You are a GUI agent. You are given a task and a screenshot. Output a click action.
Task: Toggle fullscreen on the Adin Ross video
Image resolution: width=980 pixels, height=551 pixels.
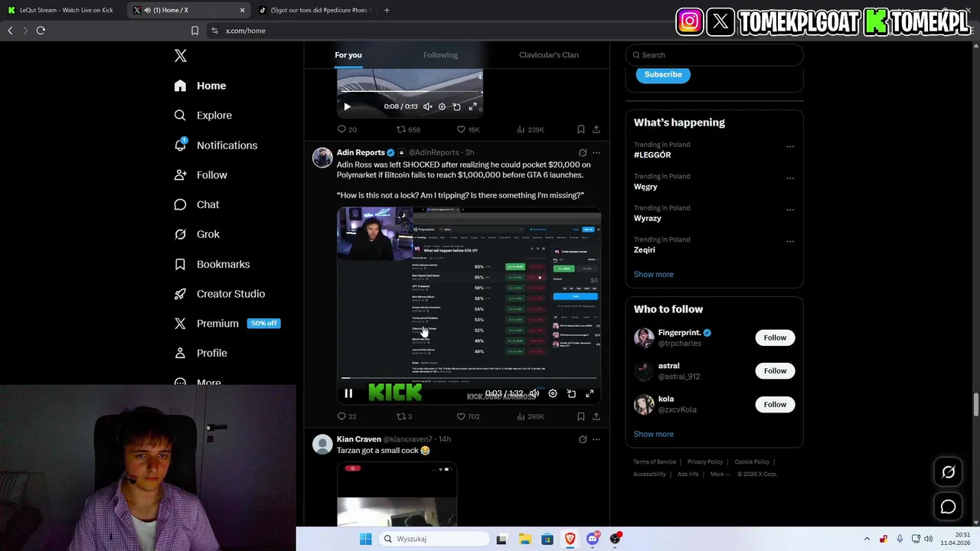tap(590, 393)
